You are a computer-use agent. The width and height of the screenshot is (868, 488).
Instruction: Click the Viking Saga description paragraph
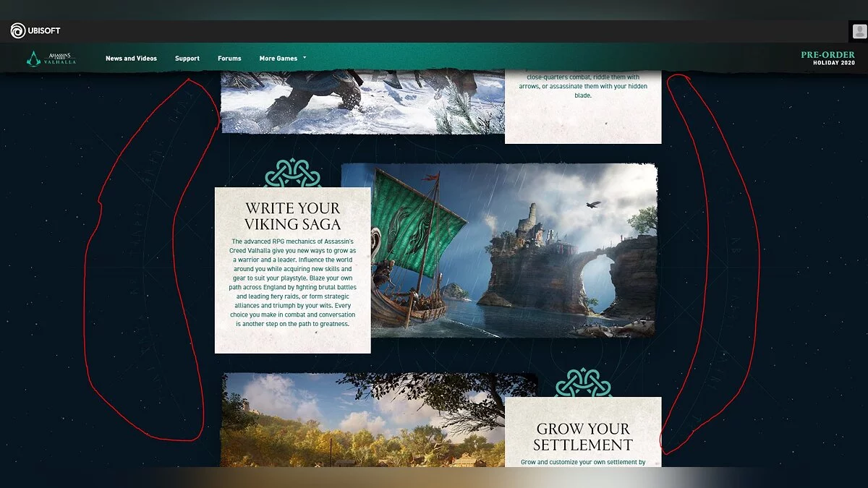point(292,283)
